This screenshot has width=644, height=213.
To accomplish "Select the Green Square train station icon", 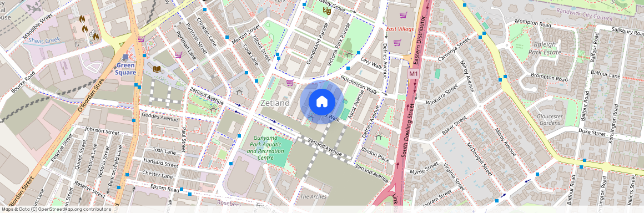I will tap(125, 57).
